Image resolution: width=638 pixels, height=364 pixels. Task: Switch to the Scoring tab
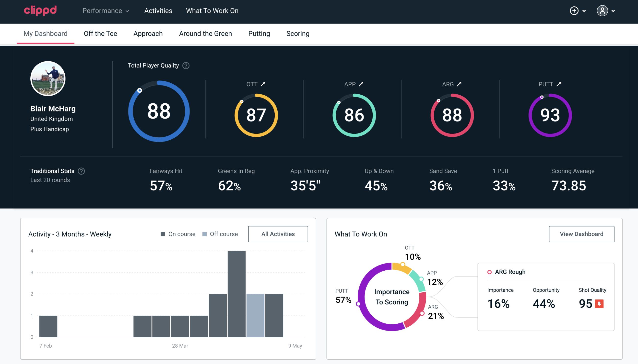[298, 34]
